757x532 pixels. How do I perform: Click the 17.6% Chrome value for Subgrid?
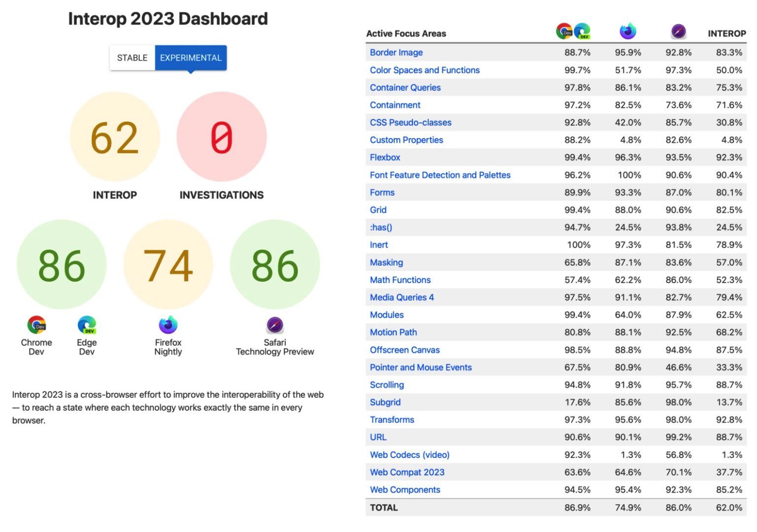pos(577,402)
